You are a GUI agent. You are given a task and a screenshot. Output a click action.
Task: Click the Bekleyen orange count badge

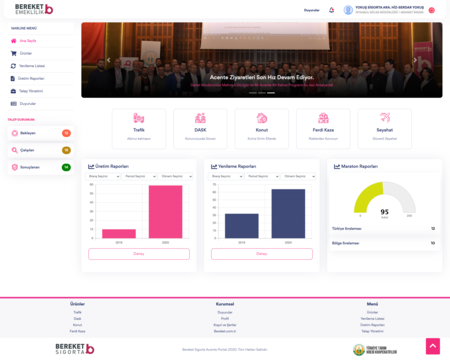66,133
